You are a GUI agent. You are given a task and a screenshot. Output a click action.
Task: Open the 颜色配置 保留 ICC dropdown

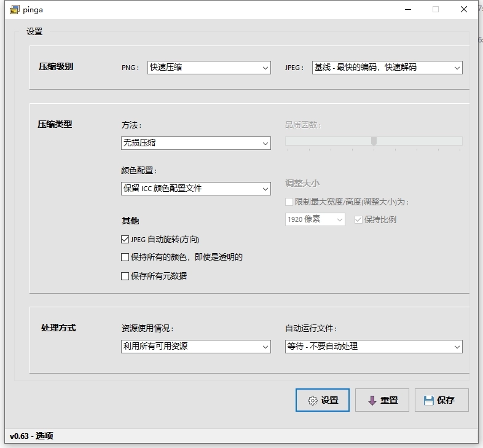[x=196, y=189]
